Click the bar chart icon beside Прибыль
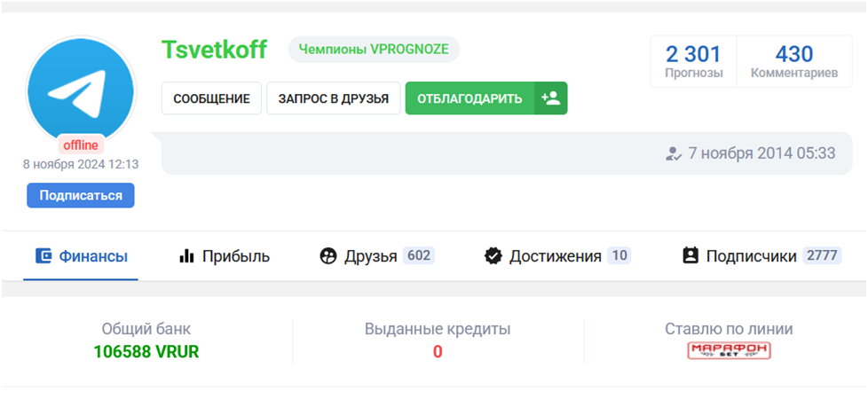 point(186,256)
